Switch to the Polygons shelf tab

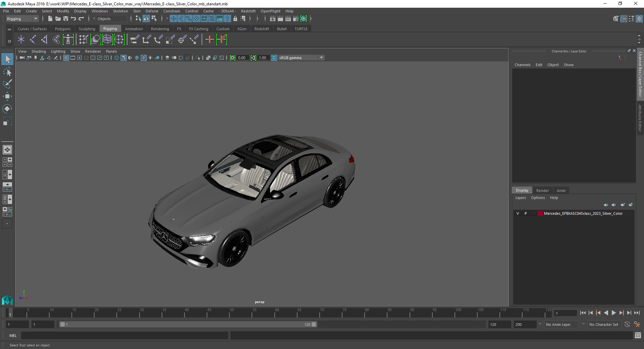[63, 29]
